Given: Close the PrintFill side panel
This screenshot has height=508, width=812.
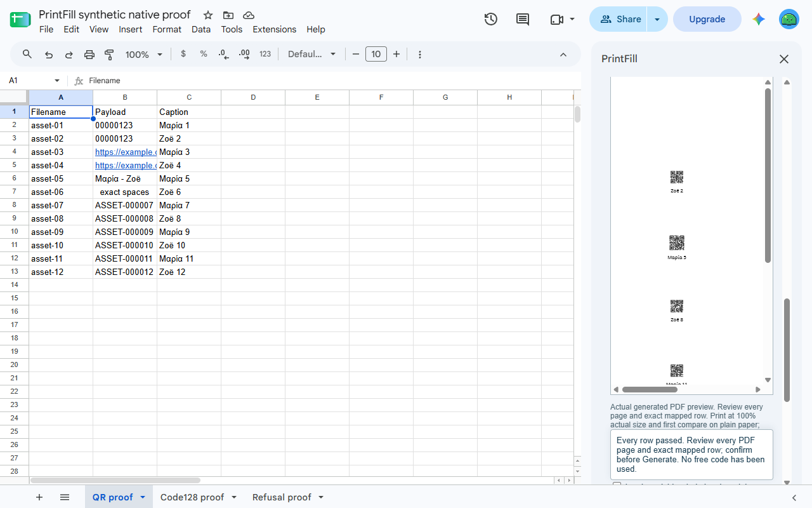Looking at the screenshot, I should click(784, 59).
